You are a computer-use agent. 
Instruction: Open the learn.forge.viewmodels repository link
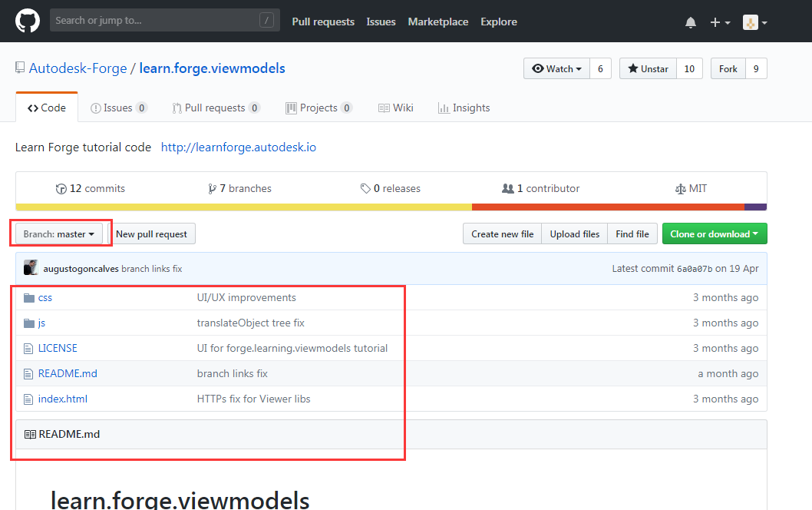coord(212,68)
